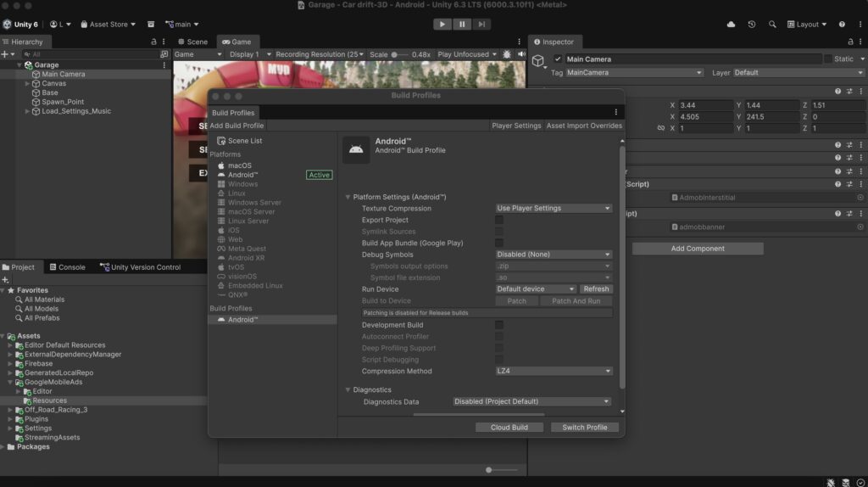Image resolution: width=868 pixels, height=487 pixels.
Task: Select the Inspector tab
Action: (554, 42)
